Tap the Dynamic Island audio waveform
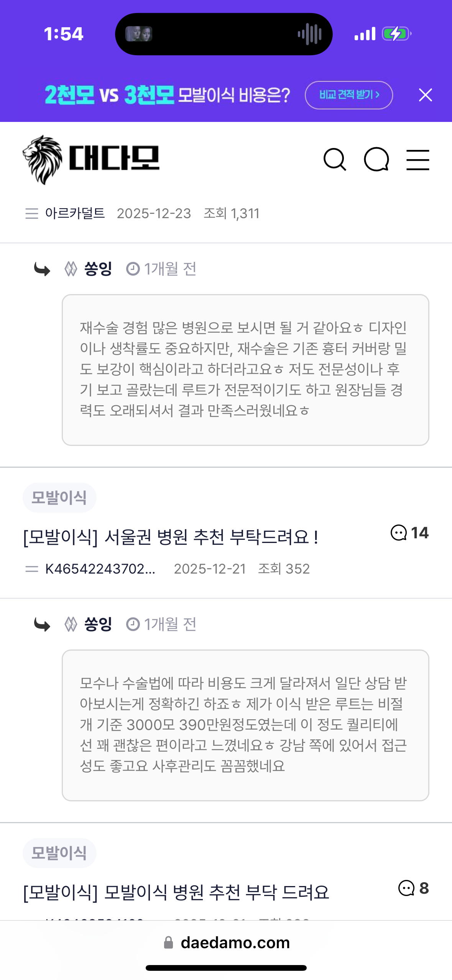The image size is (452, 980). pos(310,34)
